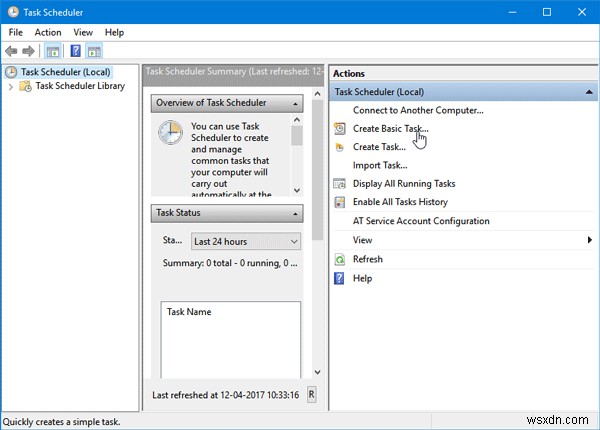Collapse the Overview of Task Scheduler section

295,104
